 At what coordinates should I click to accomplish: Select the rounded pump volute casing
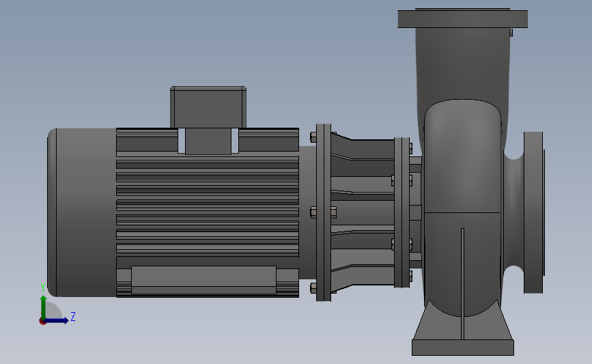click(462, 208)
